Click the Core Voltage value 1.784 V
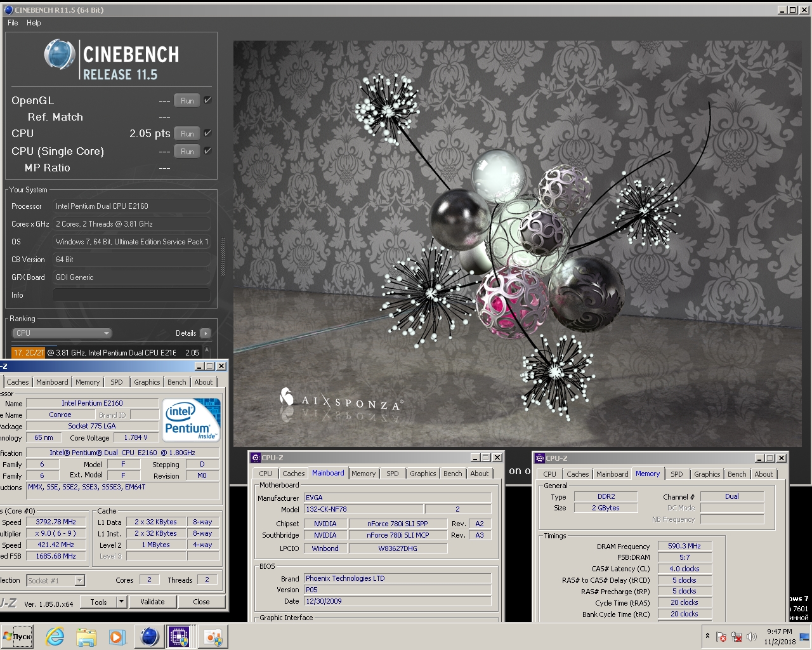The height and width of the screenshot is (650, 812). point(135,437)
